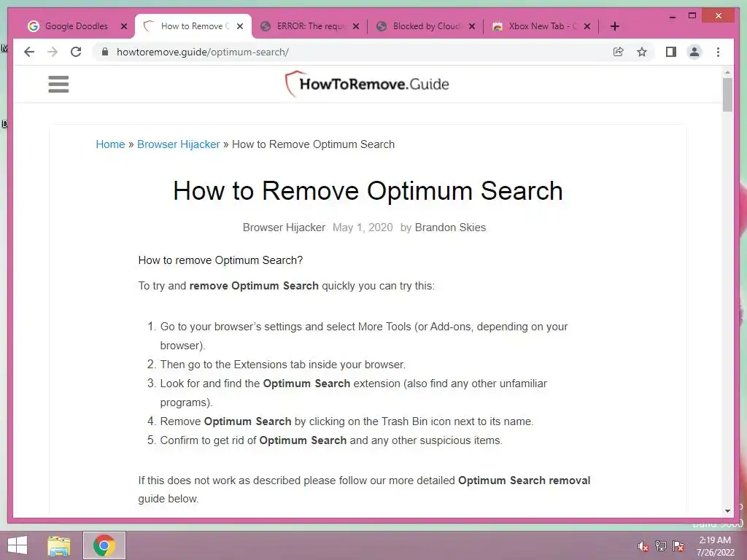The width and height of the screenshot is (747, 560).
Task: Close the Google Doodles tab
Action: (x=124, y=26)
